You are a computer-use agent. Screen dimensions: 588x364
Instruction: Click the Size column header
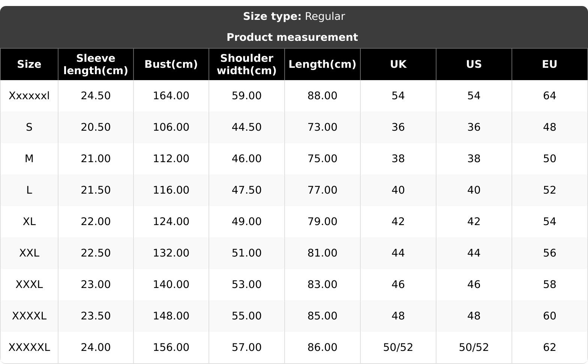[29, 64]
